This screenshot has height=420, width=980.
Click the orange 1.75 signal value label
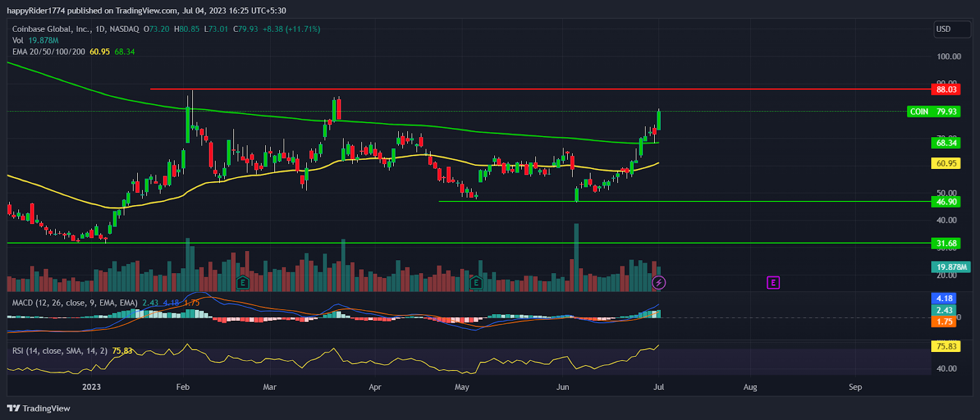pos(944,321)
